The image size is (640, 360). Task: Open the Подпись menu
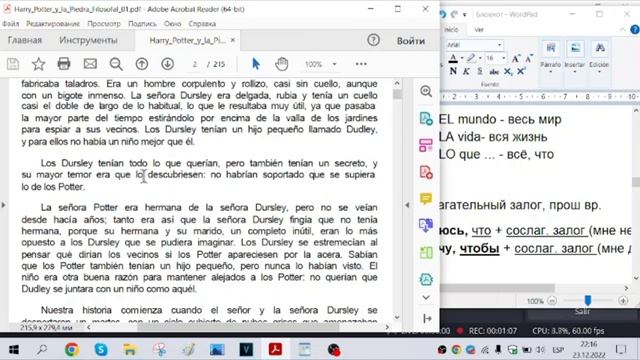pos(142,24)
